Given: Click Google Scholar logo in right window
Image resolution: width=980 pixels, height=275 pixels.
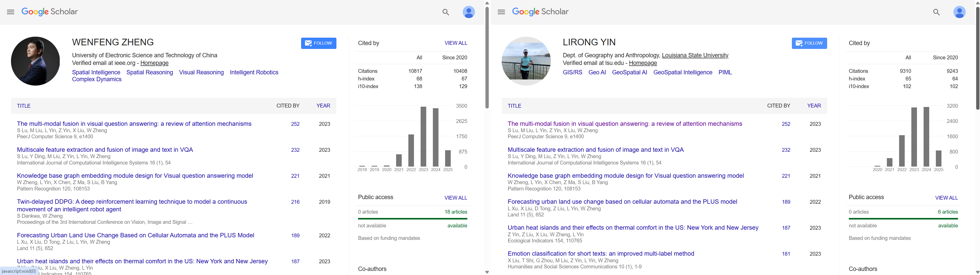Looking at the screenshot, I should pyautogui.click(x=540, y=12).
